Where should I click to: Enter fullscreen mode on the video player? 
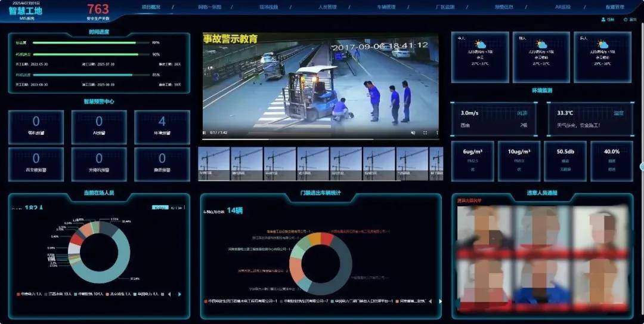tap(425, 132)
